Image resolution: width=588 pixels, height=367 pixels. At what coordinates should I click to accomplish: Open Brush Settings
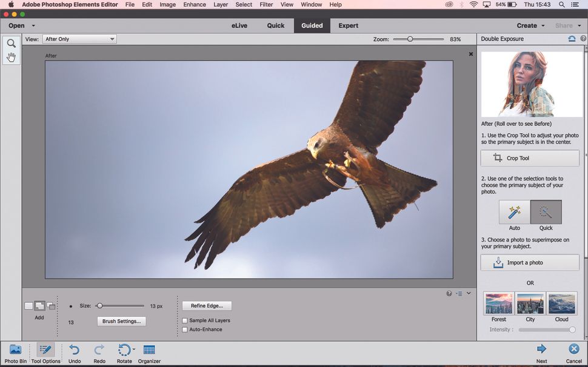click(x=121, y=321)
